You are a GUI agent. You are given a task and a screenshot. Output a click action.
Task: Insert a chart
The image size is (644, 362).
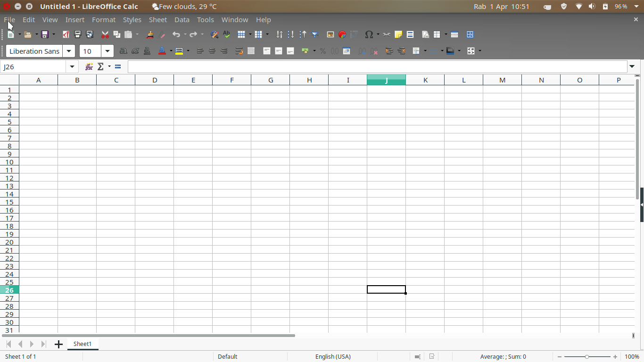342,34
